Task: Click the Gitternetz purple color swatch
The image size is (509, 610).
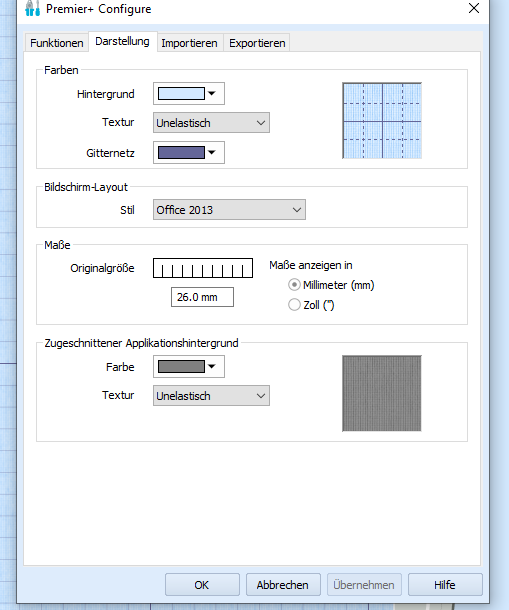Action: 181,152
